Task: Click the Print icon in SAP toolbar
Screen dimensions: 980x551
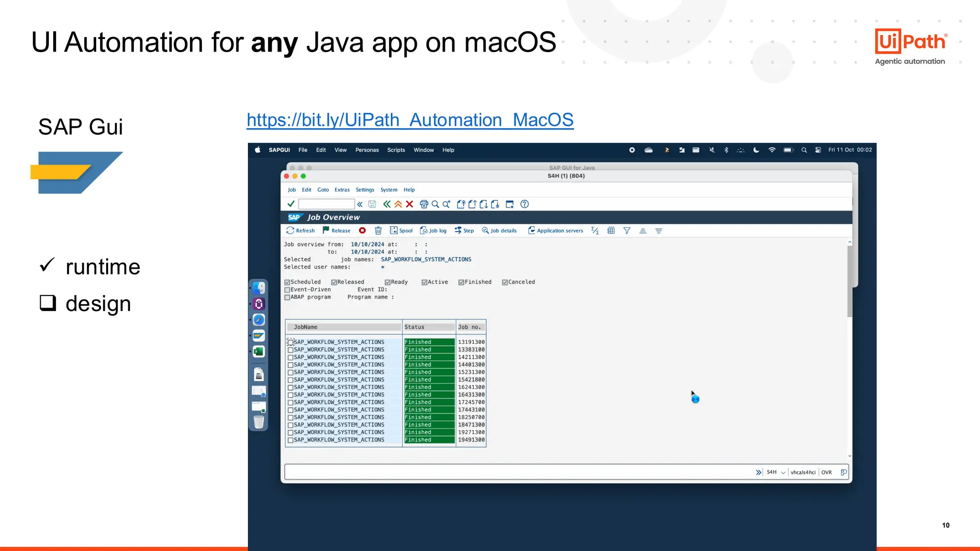Action: tap(424, 204)
